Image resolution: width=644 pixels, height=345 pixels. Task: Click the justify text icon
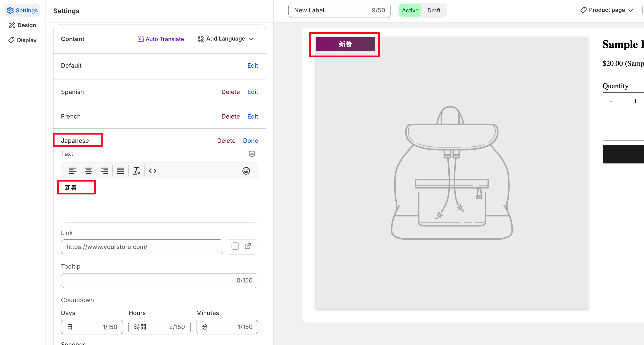(x=120, y=171)
